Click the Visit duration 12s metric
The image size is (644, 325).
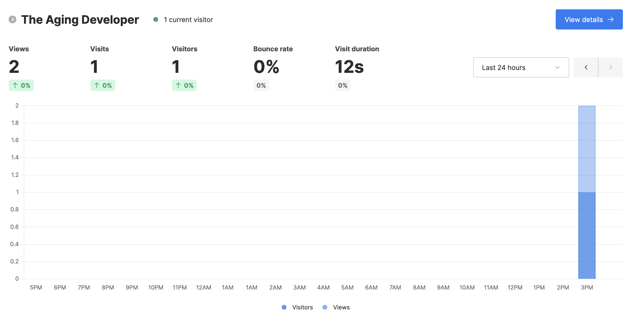[349, 67]
